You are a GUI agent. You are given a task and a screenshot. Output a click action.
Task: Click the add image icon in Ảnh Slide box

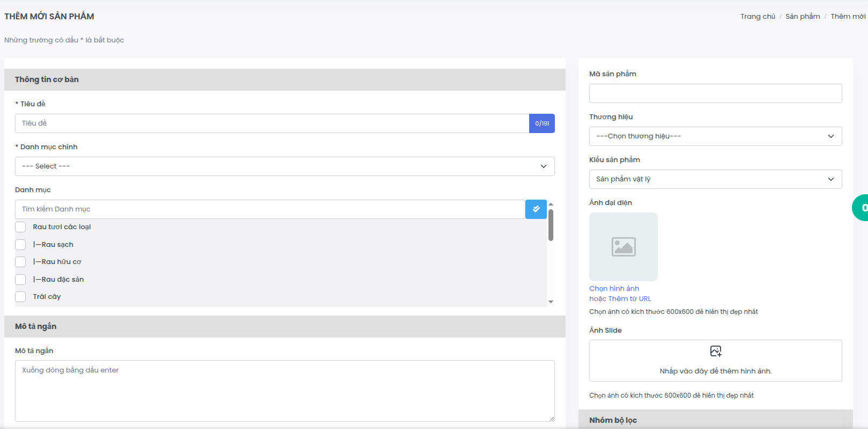716,351
